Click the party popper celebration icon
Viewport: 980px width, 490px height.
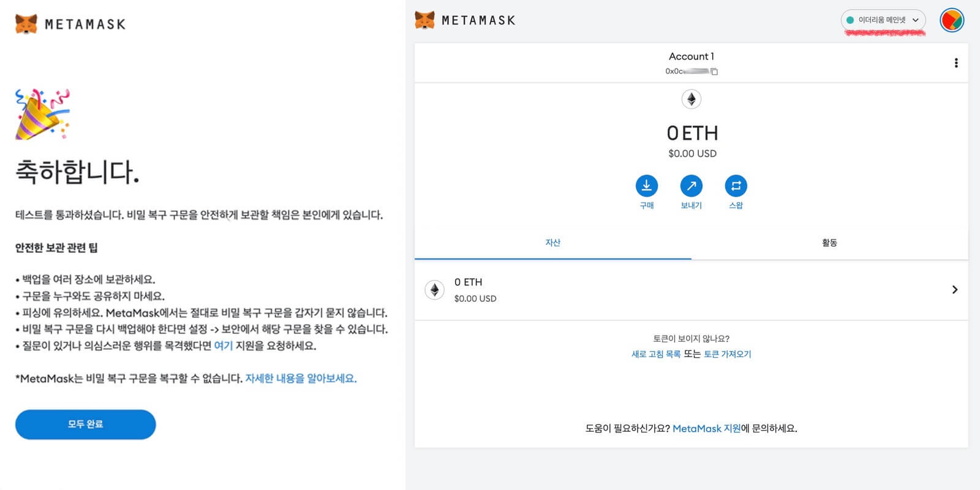coord(43,114)
